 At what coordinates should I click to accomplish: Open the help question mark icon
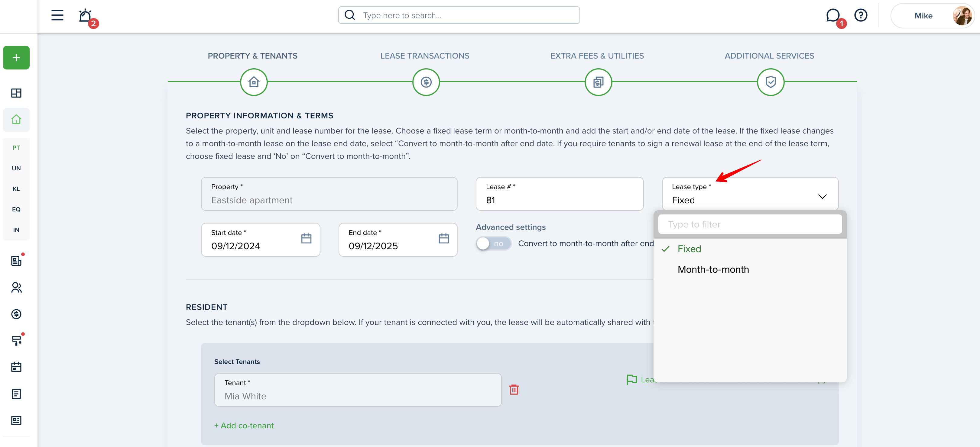[861, 15]
